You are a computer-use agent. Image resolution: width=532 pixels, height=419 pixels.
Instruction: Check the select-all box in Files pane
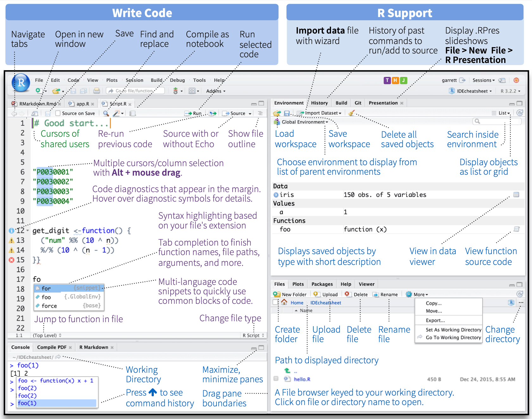pos(275,302)
